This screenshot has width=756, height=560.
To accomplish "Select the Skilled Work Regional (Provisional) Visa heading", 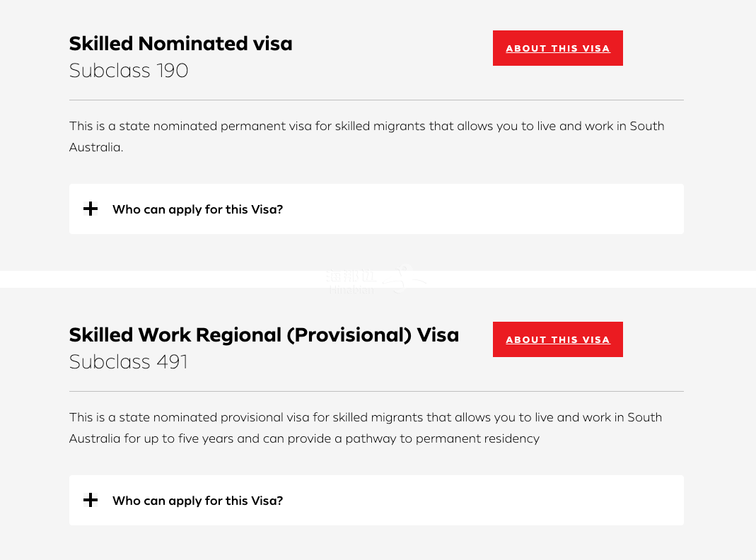I will 264,334.
